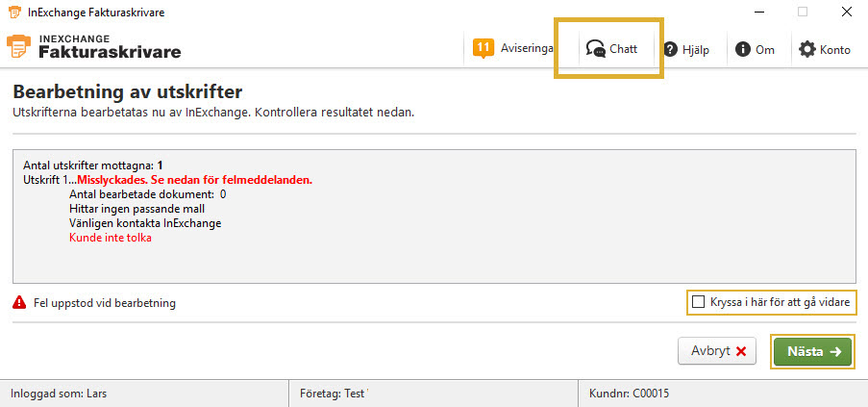Screen dimensions: 868x407
Task: Click the Om info icon
Action: [x=742, y=49]
